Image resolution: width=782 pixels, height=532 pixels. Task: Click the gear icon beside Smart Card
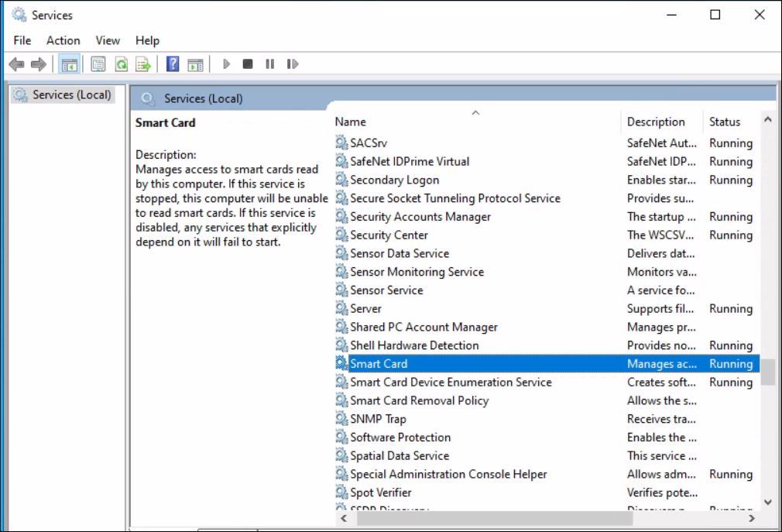(x=341, y=363)
